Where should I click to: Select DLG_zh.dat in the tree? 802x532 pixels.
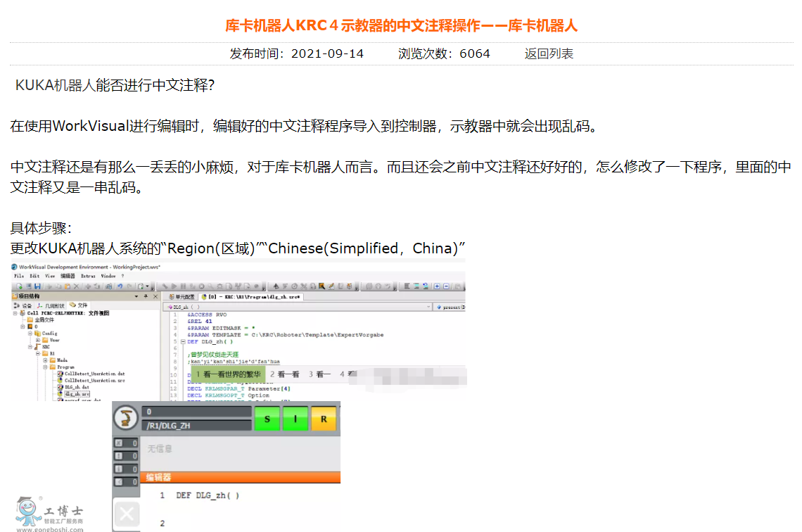[x=73, y=387]
